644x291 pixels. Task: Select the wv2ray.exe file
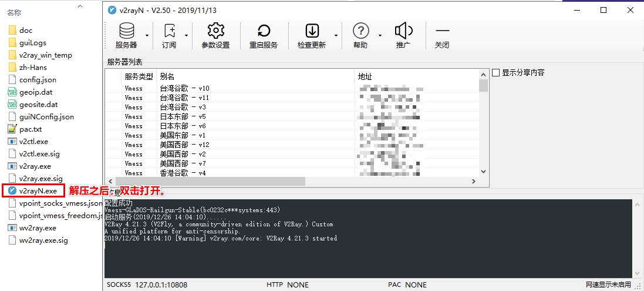[x=32, y=228]
